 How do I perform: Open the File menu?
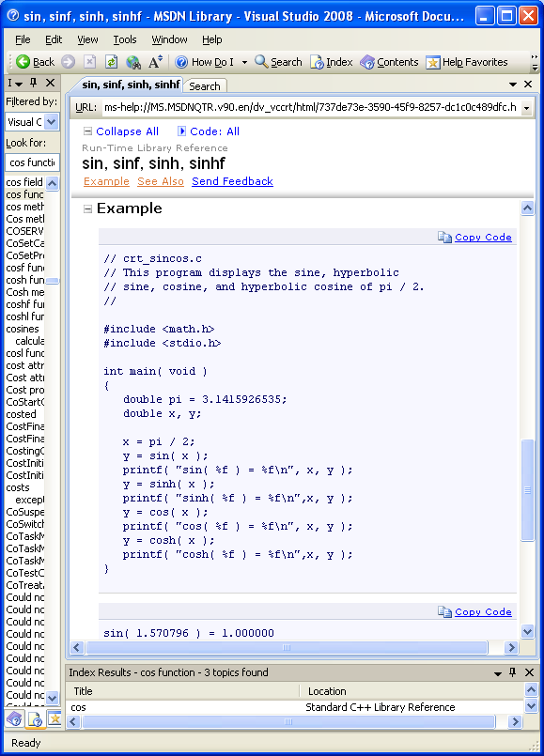tap(23, 39)
